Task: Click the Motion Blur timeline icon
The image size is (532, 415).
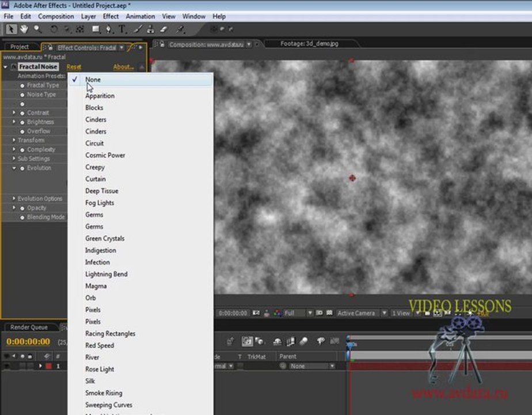Action: (303, 341)
